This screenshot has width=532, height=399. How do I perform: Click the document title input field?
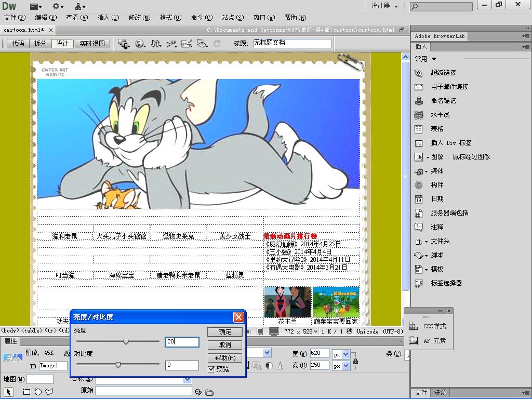point(292,43)
